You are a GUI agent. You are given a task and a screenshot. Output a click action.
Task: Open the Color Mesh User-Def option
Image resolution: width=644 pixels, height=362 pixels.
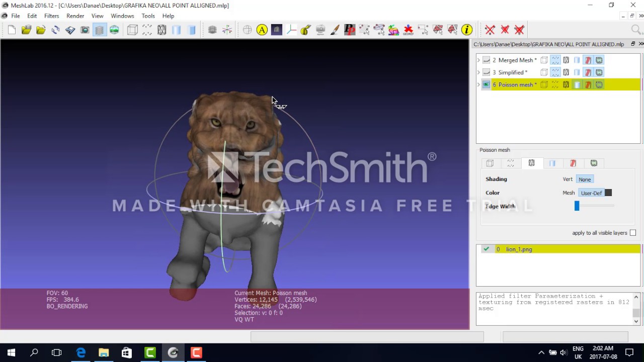coord(591,193)
